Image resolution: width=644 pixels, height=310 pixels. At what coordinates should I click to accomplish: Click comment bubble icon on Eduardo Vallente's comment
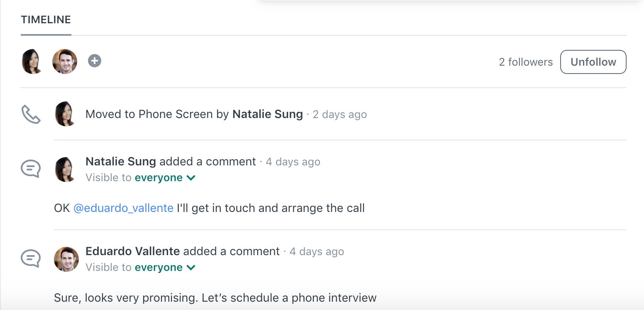pyautogui.click(x=31, y=258)
